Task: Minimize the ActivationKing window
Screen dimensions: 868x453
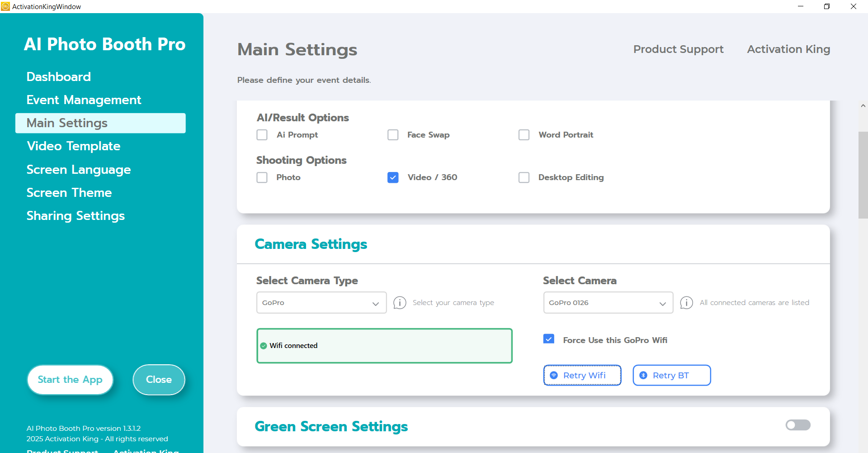Action: tap(800, 6)
